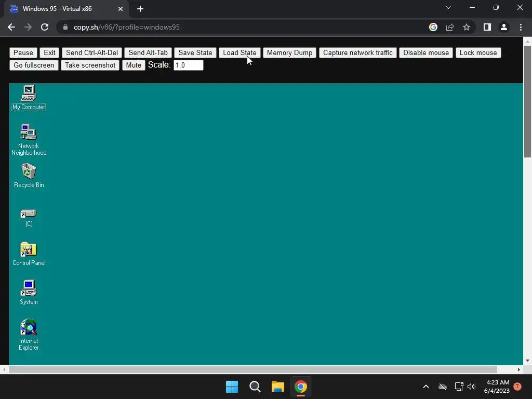Click the address bar URL
Screen dimensions: 532x399
tap(127, 27)
